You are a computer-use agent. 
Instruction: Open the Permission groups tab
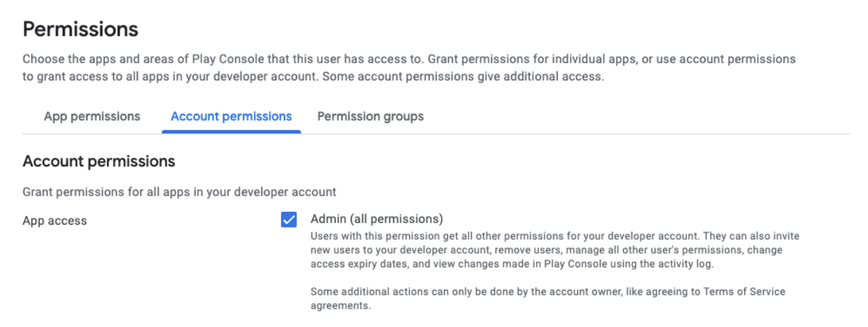370,117
